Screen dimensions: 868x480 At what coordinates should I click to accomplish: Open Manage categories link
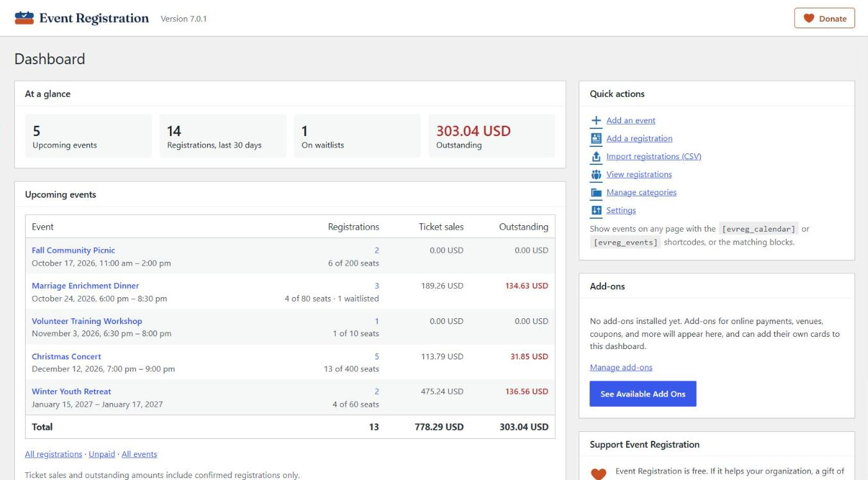click(642, 193)
